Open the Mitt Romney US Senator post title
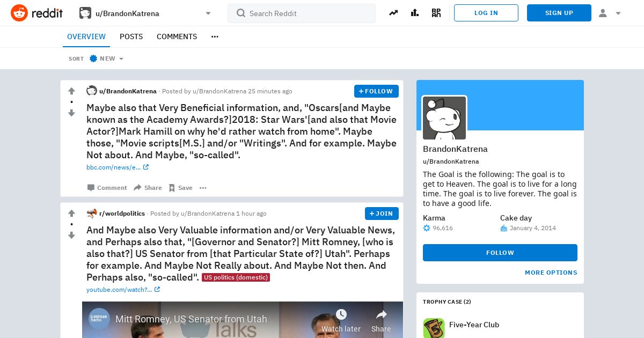Image resolution: width=644 pixels, height=338 pixels. [240, 254]
